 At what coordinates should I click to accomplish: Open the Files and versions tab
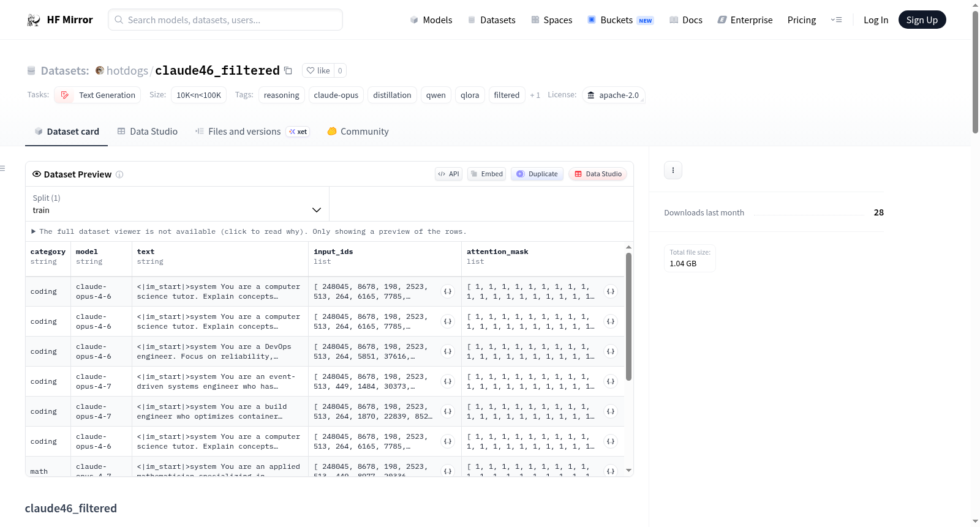click(x=252, y=132)
